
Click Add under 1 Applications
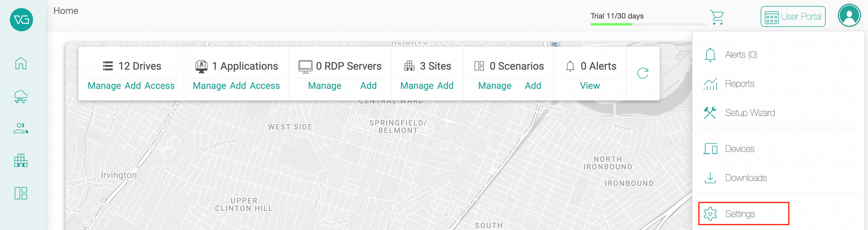tap(238, 86)
